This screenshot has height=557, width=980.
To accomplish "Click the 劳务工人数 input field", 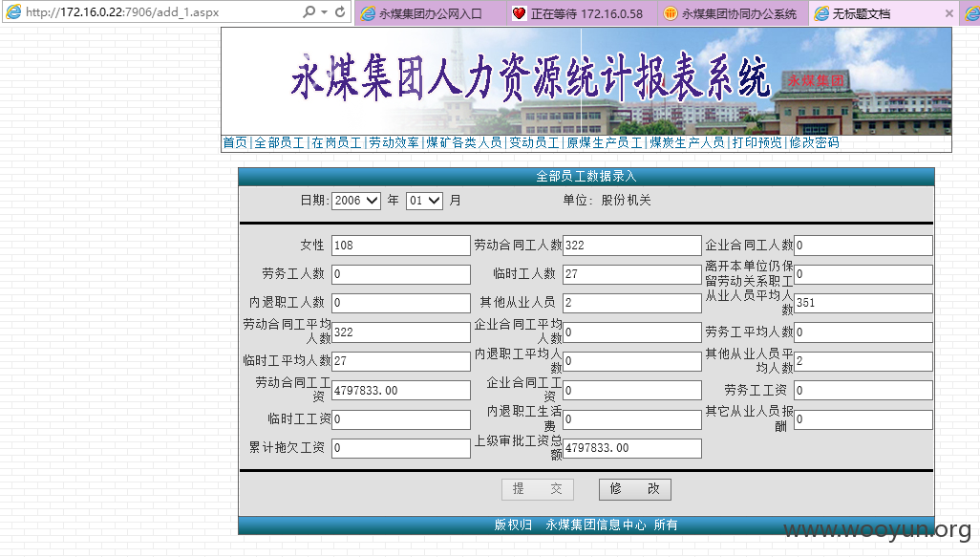I will point(400,274).
